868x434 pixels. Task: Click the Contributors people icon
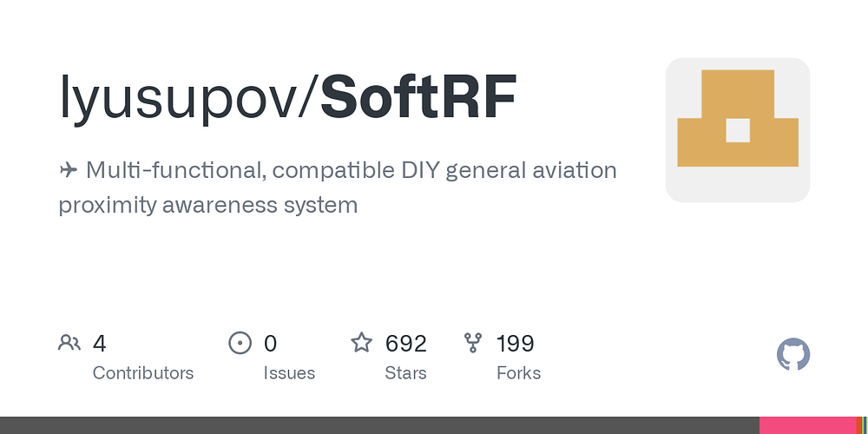click(69, 343)
